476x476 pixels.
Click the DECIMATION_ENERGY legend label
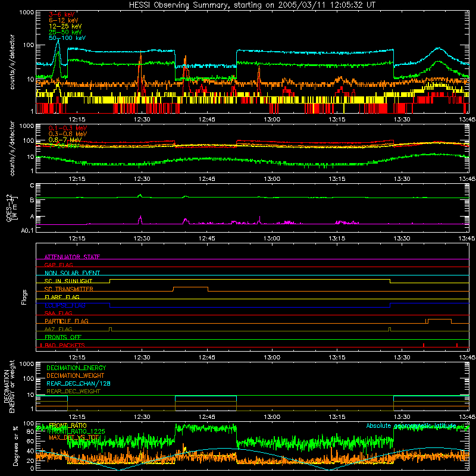coord(76,368)
